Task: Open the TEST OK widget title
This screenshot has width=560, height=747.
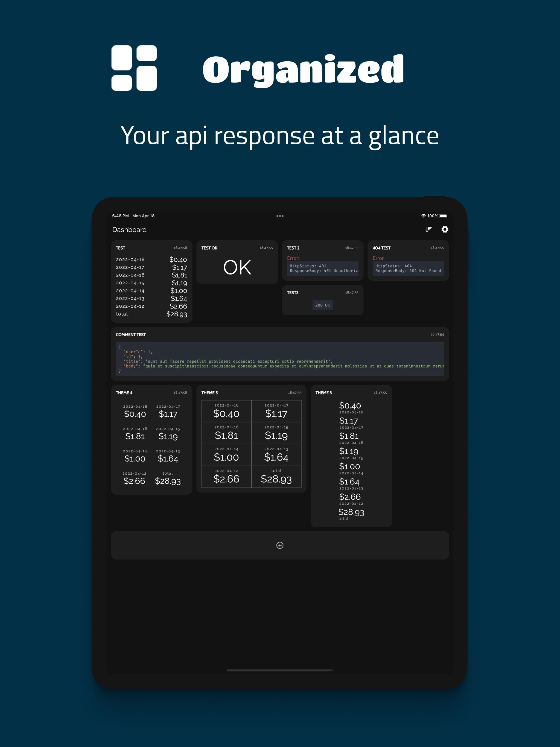Action: click(x=209, y=248)
